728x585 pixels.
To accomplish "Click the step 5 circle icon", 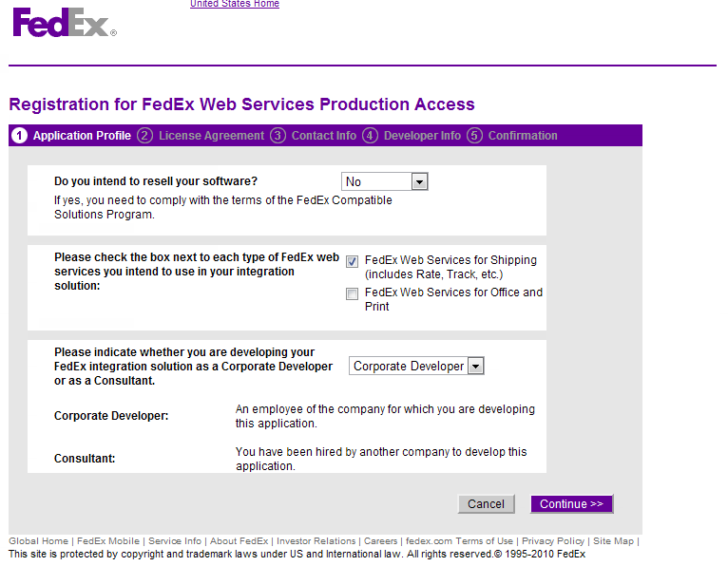I will [474, 136].
